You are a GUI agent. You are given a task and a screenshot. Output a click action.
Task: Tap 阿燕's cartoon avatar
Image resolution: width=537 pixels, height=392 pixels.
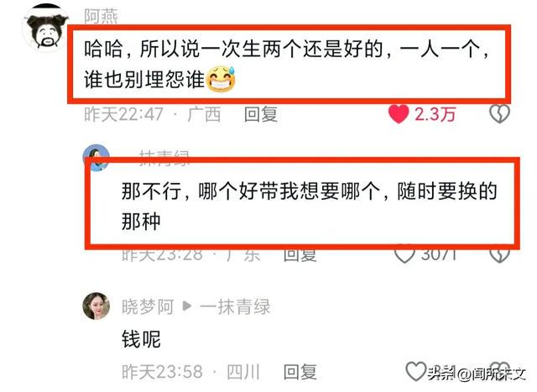coord(44,28)
